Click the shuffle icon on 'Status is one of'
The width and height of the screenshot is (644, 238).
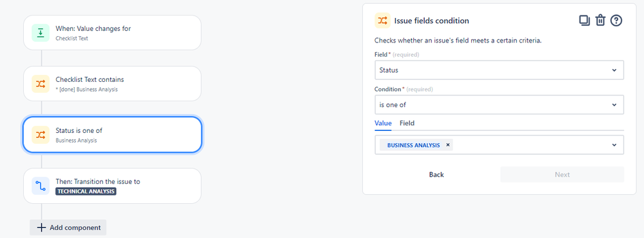(41, 135)
